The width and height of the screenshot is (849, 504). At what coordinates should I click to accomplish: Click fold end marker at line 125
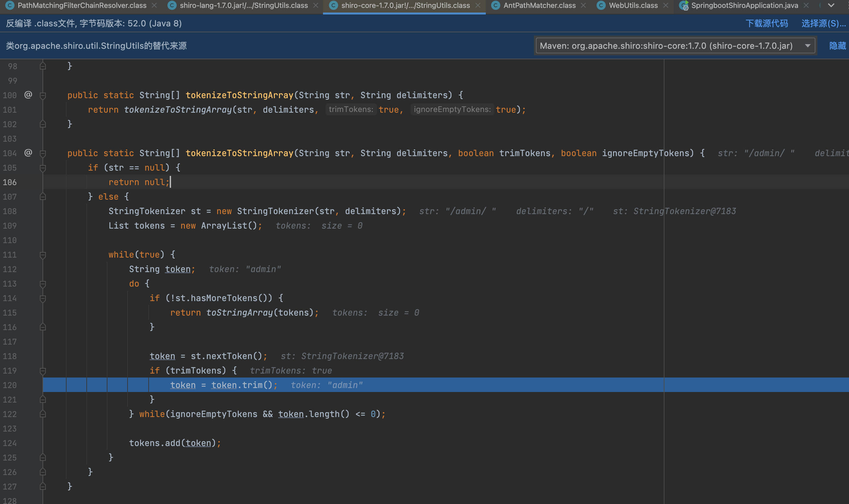43,458
